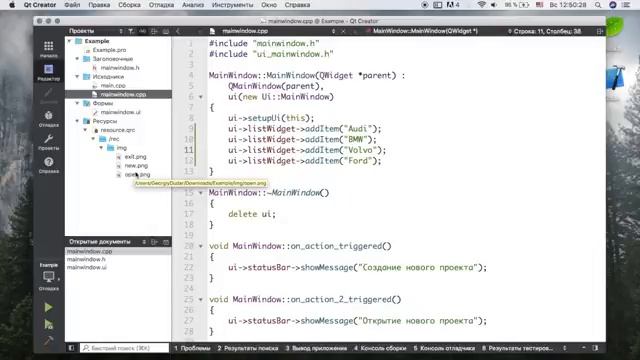640x360 pixels.
Task: Collapse the Ресурсы folder
Action: (x=77, y=121)
